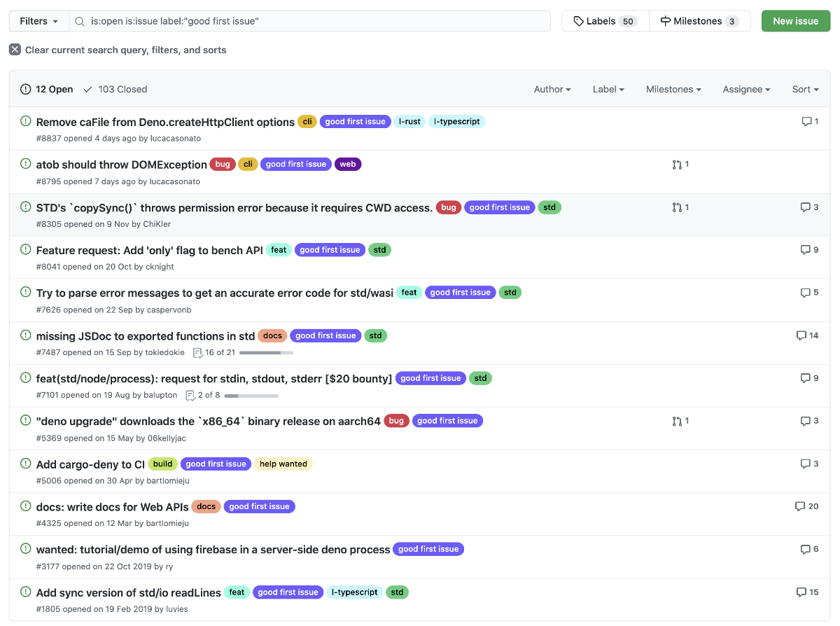Focus the issue search input field
Screen dimensions: 840x626
310,21
